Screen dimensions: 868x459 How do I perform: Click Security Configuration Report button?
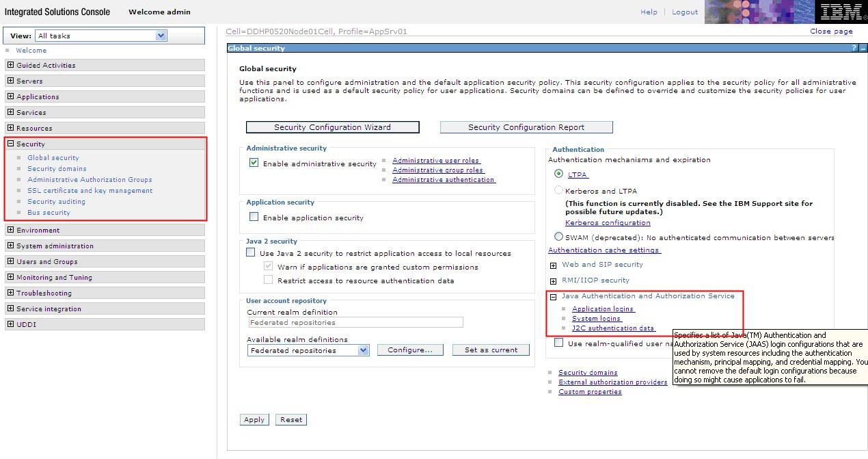pyautogui.click(x=526, y=127)
